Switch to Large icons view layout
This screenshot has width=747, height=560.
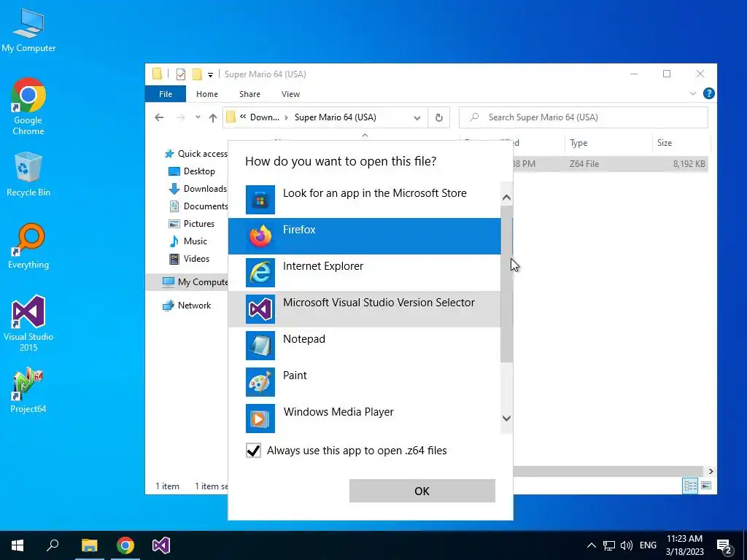point(706,486)
